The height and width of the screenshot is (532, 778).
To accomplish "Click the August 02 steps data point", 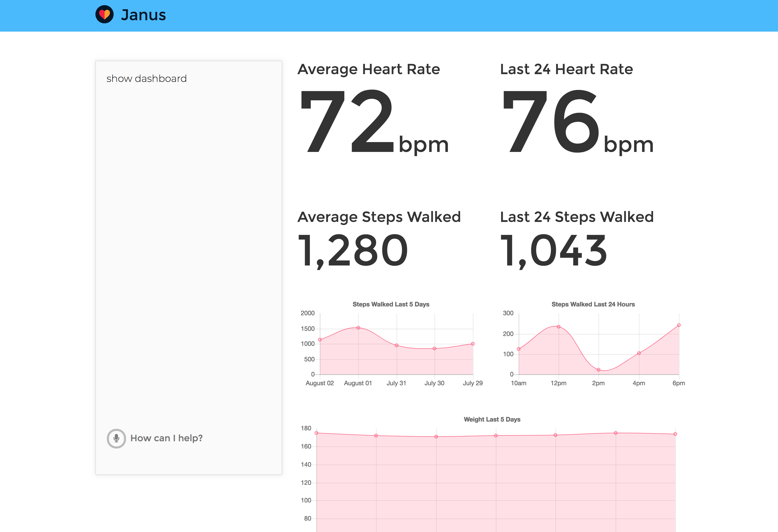I will click(320, 340).
